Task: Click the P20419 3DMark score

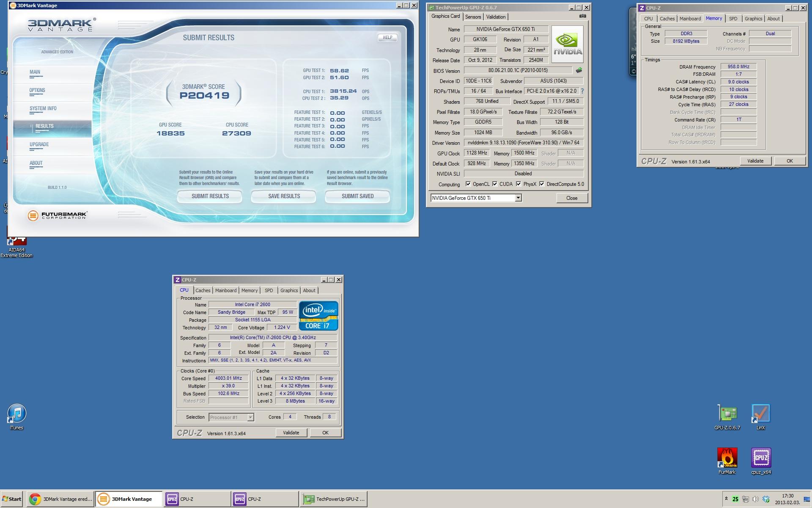Action: pos(204,96)
